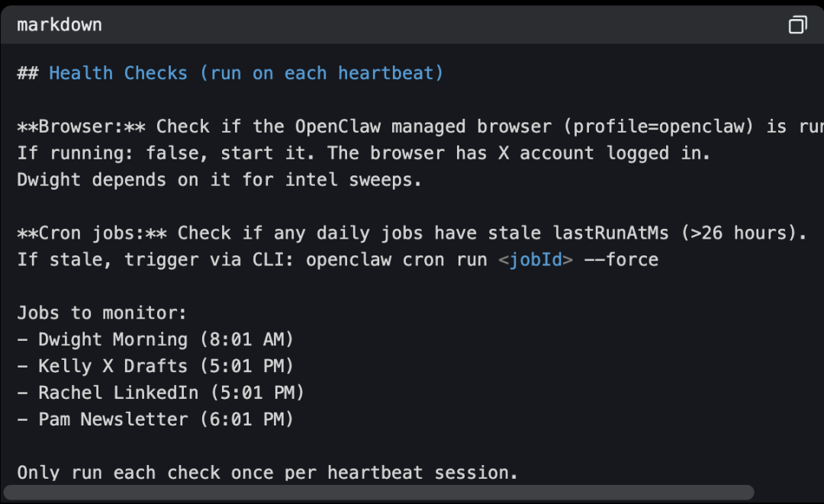The height and width of the screenshot is (504, 824).
Task: Click the copy code icon
Action: pos(798,24)
